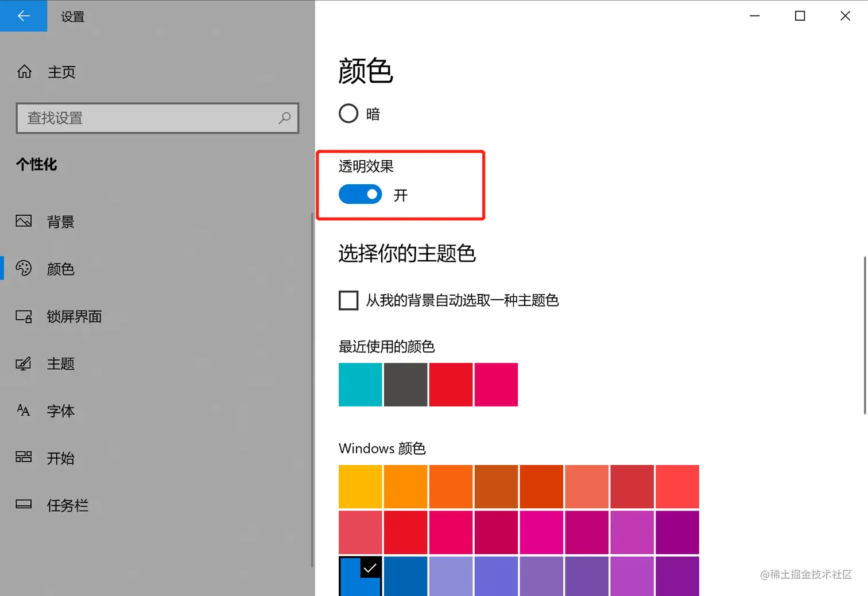Click the 字体 font icon
868x596 pixels.
[x=24, y=410]
